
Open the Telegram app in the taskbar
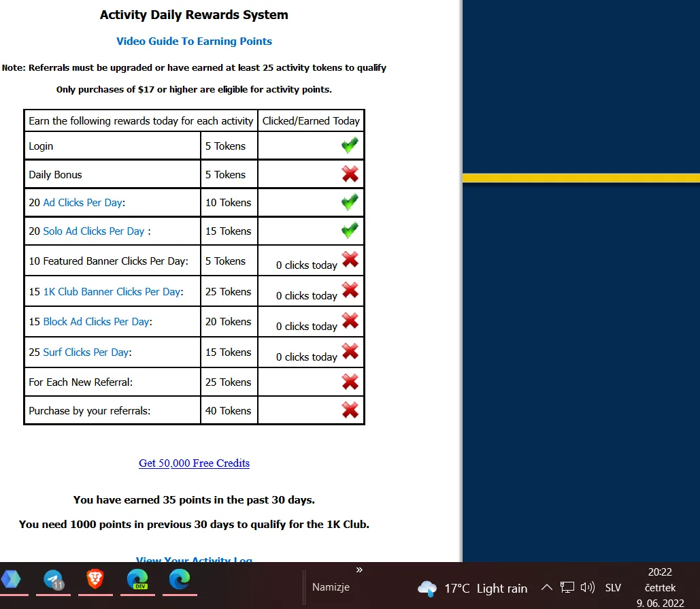point(53,580)
